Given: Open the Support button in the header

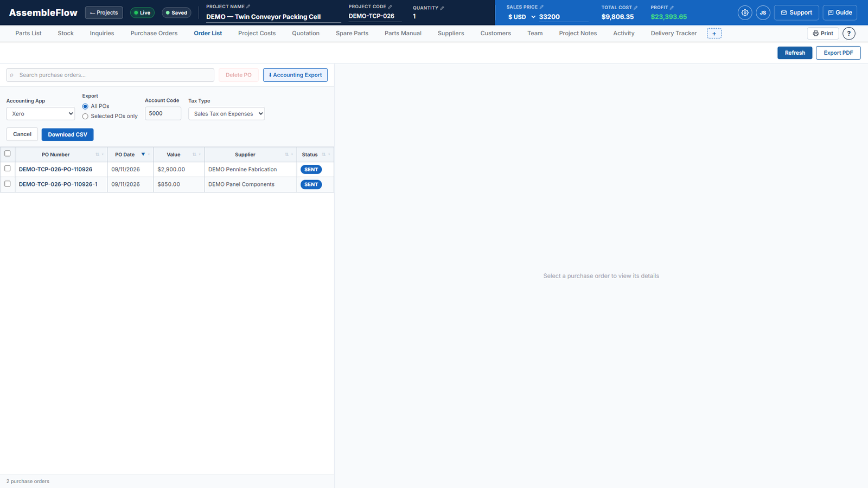Looking at the screenshot, I should [x=796, y=12].
